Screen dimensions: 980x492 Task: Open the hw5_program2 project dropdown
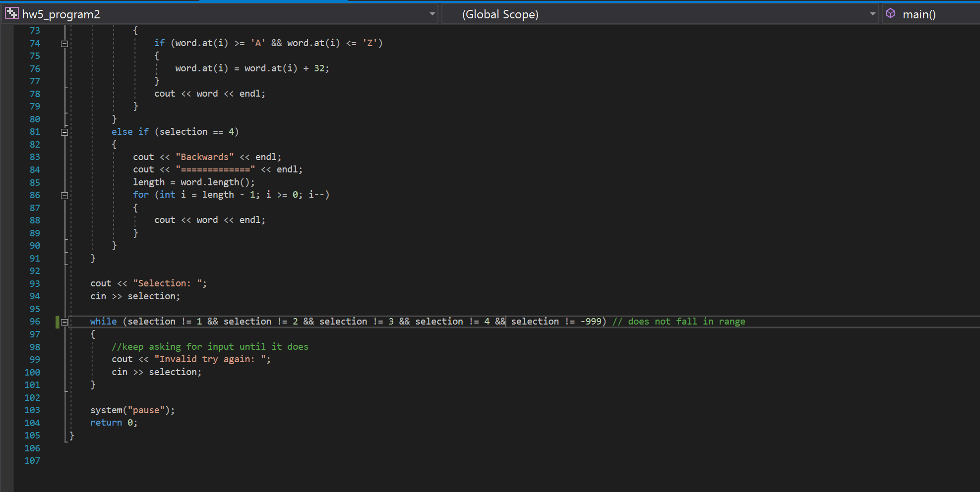[432, 14]
